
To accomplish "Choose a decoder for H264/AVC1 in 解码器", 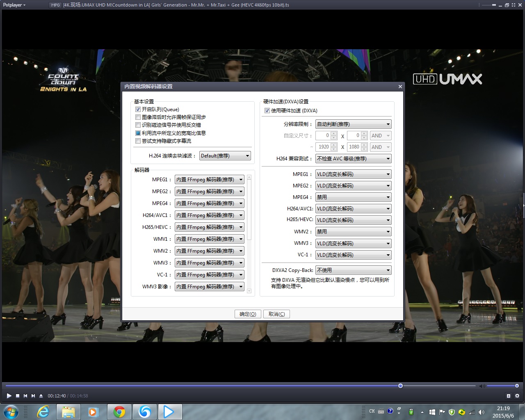I will coord(210,215).
